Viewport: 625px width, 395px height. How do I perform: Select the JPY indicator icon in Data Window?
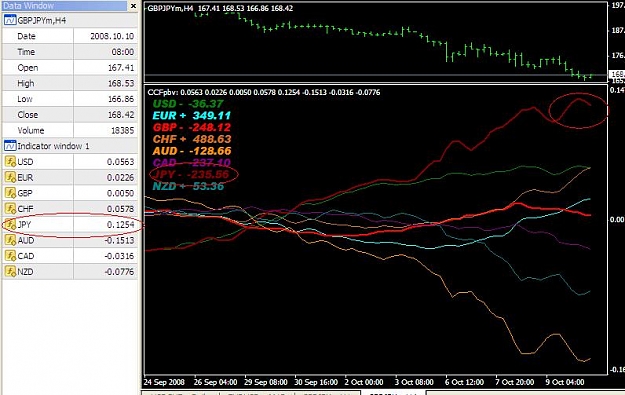pos(10,224)
